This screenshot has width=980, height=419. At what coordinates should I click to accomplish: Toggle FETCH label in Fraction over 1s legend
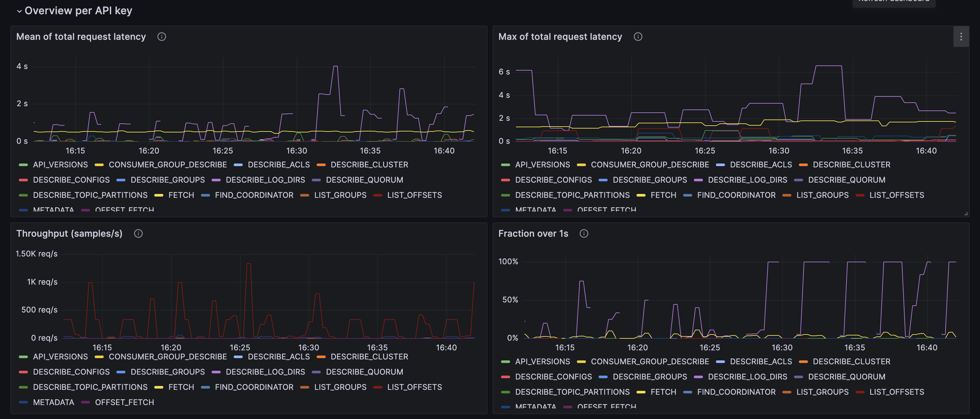click(663, 392)
